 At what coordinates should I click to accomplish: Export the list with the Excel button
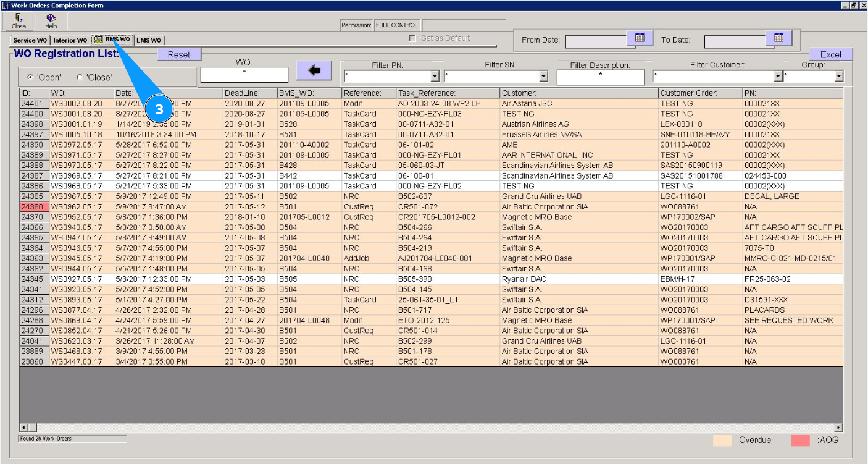point(830,54)
